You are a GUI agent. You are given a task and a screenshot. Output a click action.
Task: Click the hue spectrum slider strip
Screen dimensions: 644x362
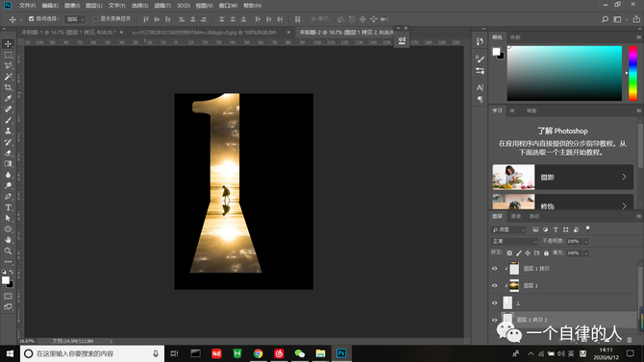(x=632, y=74)
